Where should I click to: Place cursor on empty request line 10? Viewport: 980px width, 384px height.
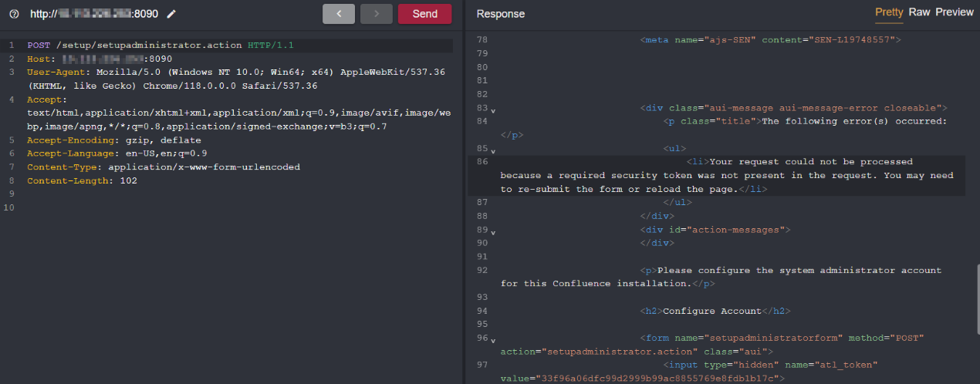point(154,207)
